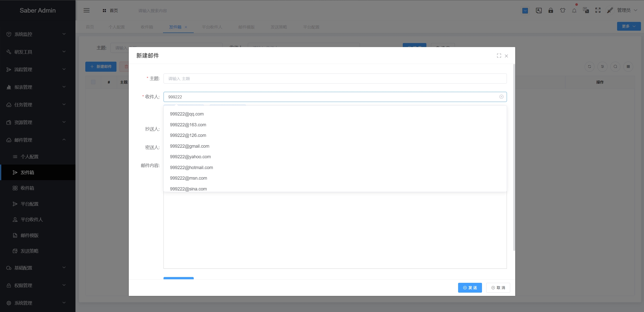Screen dimensions: 644x312
Task: Expand the 系统监控 sidebar menu
Action: [x=38, y=34]
